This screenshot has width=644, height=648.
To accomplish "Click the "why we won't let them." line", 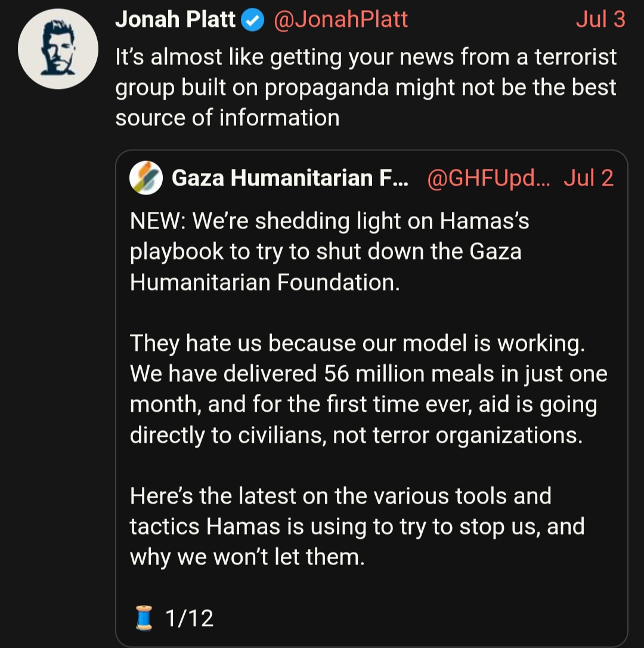I will 247,557.
